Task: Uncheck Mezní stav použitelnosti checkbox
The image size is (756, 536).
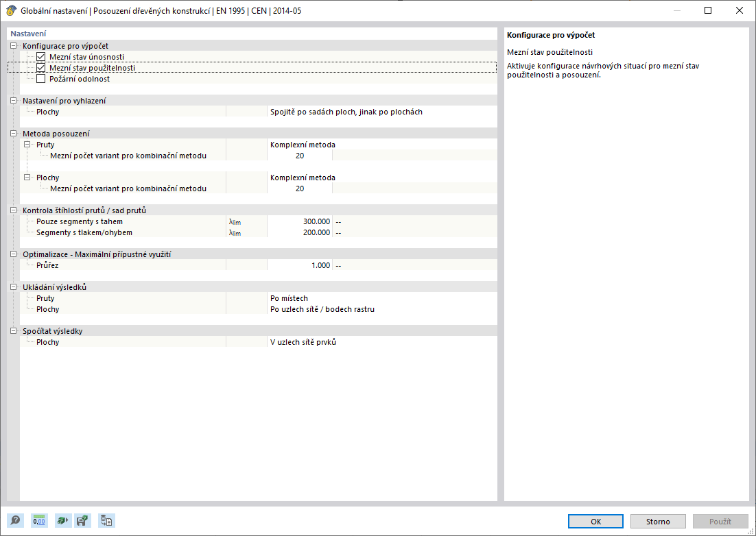Action: coord(41,68)
